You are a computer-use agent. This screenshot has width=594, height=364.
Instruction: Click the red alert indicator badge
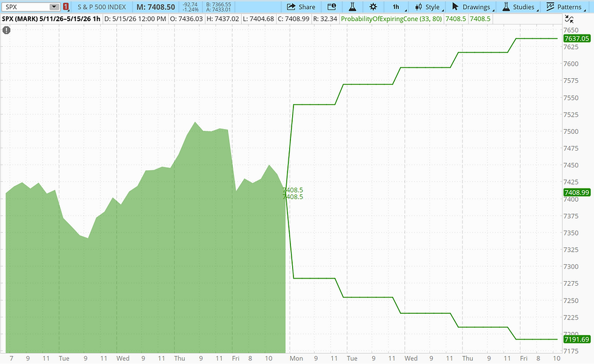66,7
